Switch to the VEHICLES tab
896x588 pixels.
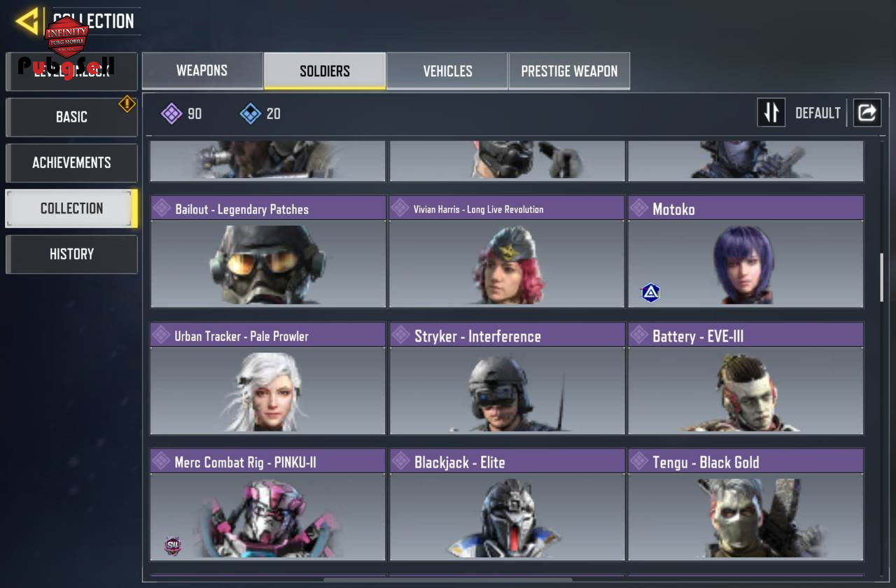click(447, 71)
